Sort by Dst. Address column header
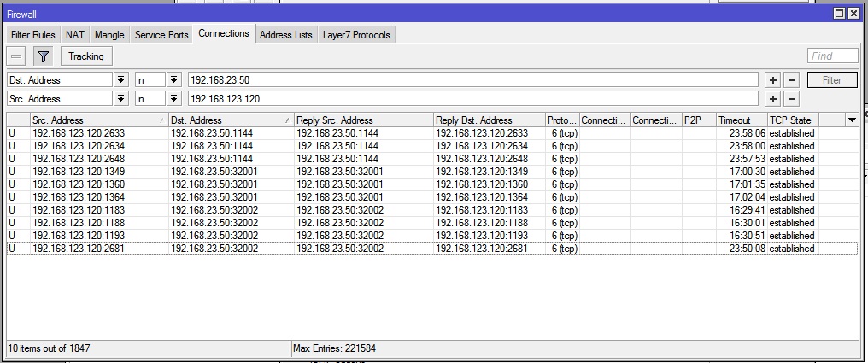The height and width of the screenshot is (363, 868). (x=231, y=120)
